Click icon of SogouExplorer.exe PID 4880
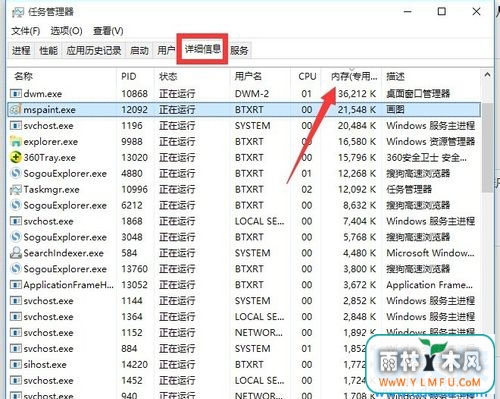The width and height of the screenshot is (500, 399). [15, 173]
